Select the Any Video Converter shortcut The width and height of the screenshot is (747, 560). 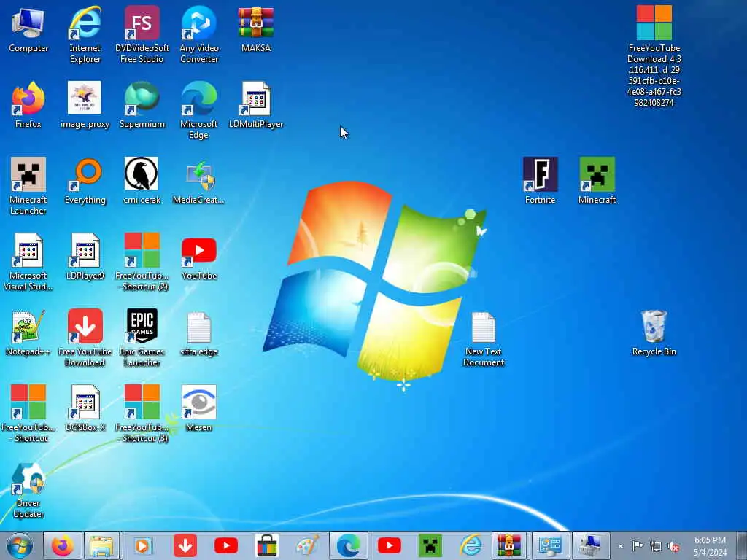coord(199,34)
